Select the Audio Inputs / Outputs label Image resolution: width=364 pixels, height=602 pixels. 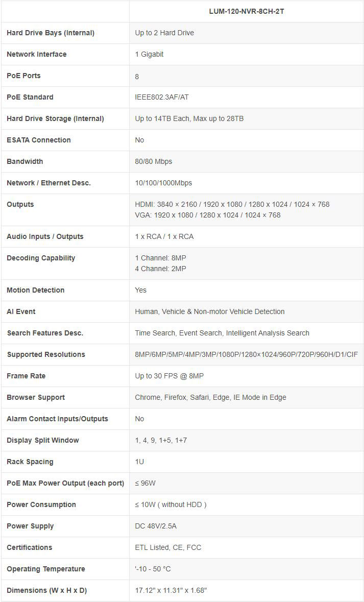[x=45, y=236]
